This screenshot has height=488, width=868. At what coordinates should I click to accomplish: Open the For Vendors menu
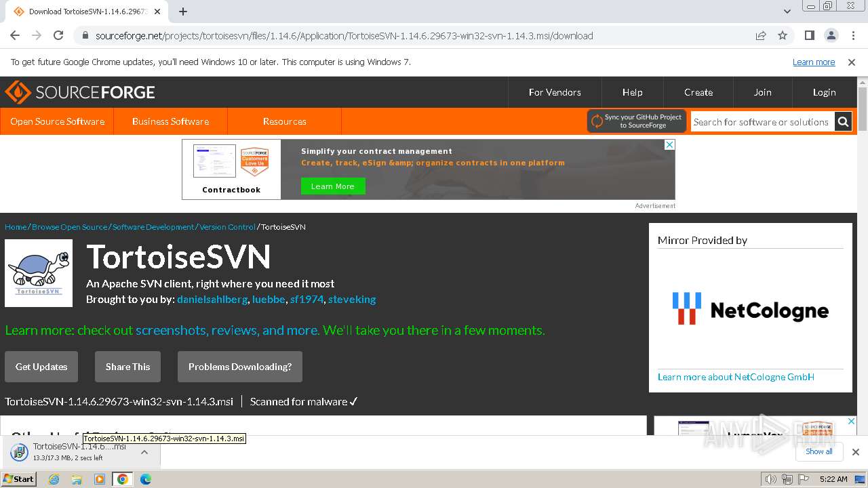click(x=555, y=92)
